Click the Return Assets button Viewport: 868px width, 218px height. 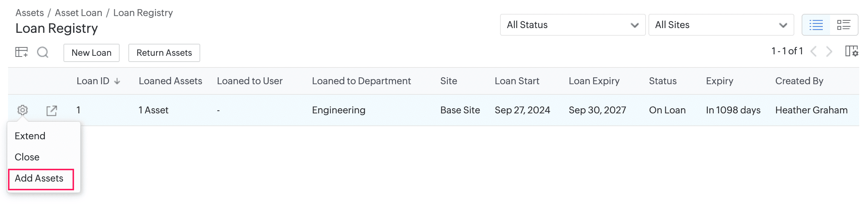[x=164, y=53]
